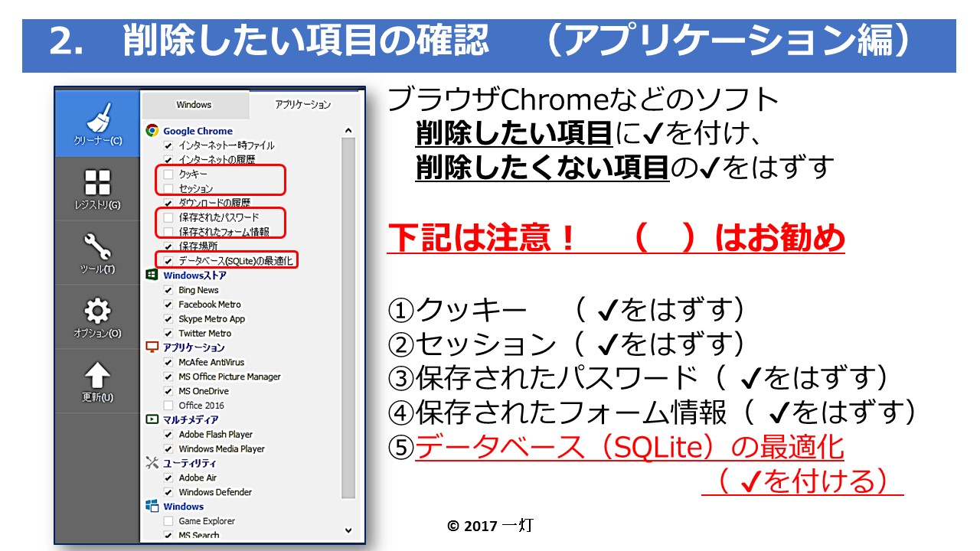Viewport: 980px width, 551px height.
Task: Open the Options (オプション) gear section
Action: (x=97, y=318)
